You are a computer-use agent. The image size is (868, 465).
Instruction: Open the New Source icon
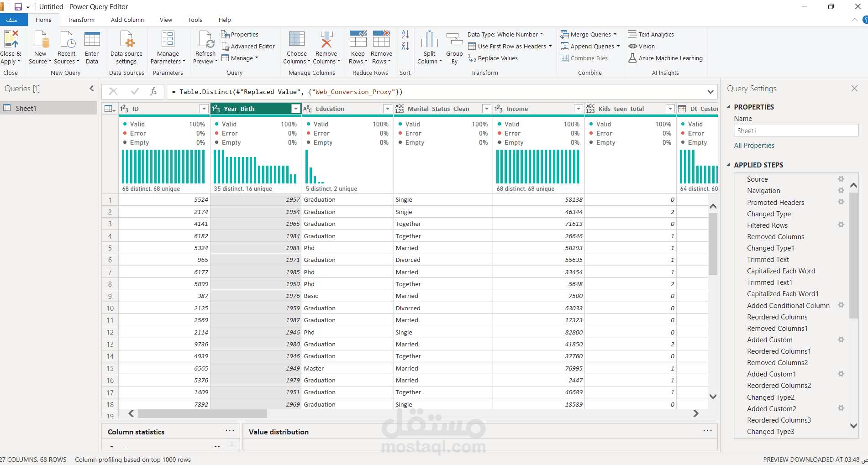tap(42, 39)
